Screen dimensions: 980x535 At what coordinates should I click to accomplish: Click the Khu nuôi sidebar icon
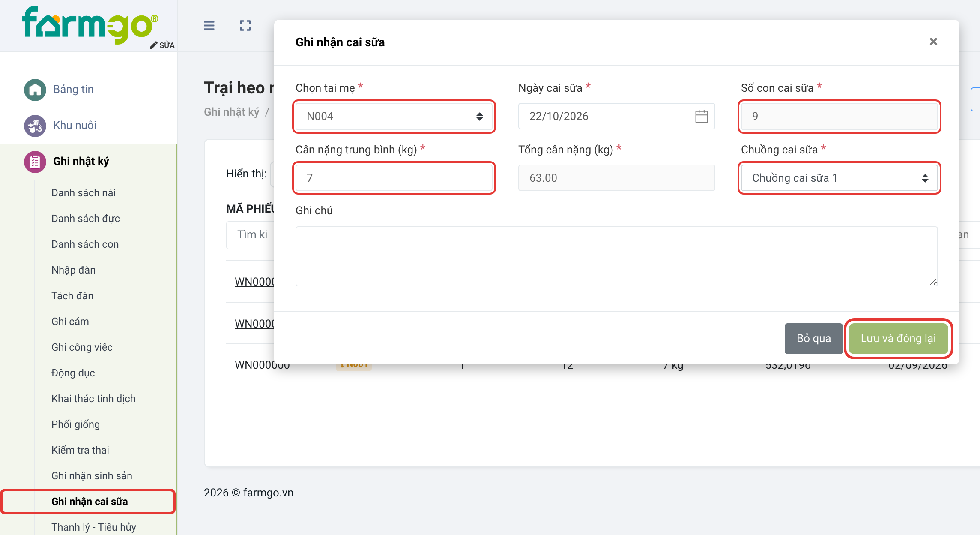[35, 126]
